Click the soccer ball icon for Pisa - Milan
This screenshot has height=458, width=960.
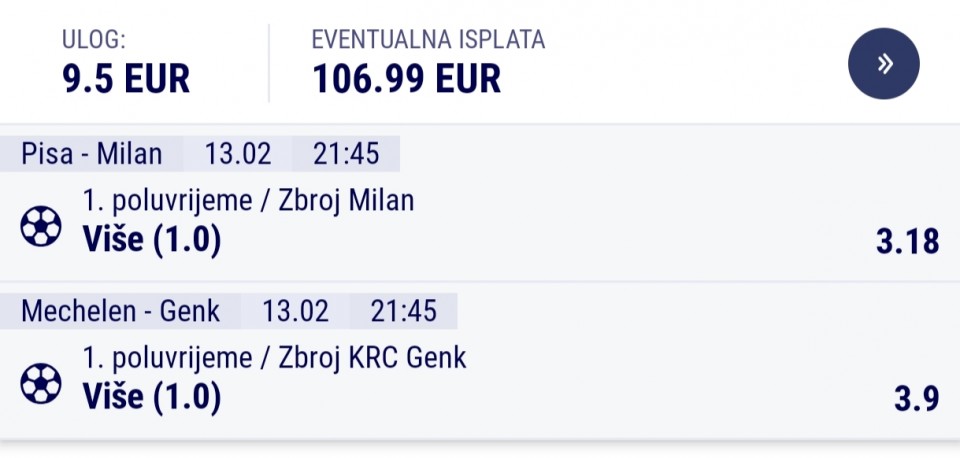(41, 226)
